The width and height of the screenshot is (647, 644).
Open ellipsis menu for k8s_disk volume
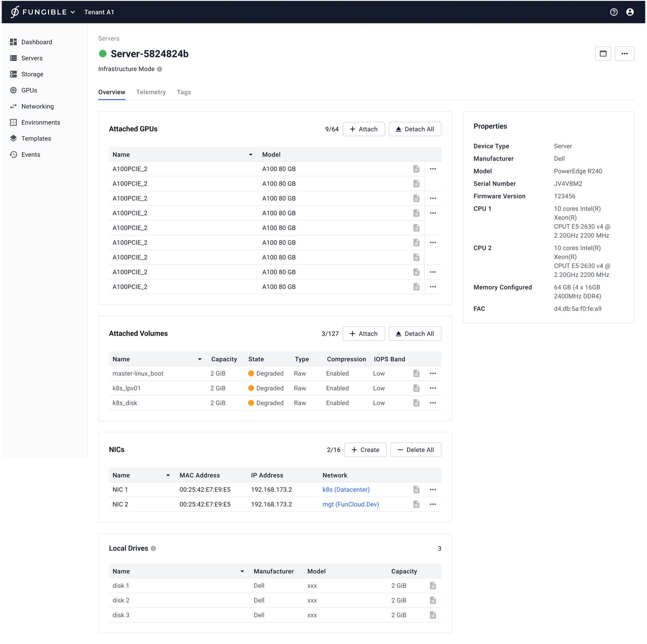(433, 403)
